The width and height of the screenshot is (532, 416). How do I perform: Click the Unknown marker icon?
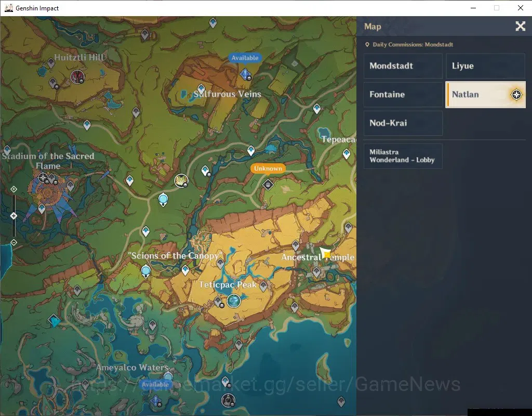(268, 185)
